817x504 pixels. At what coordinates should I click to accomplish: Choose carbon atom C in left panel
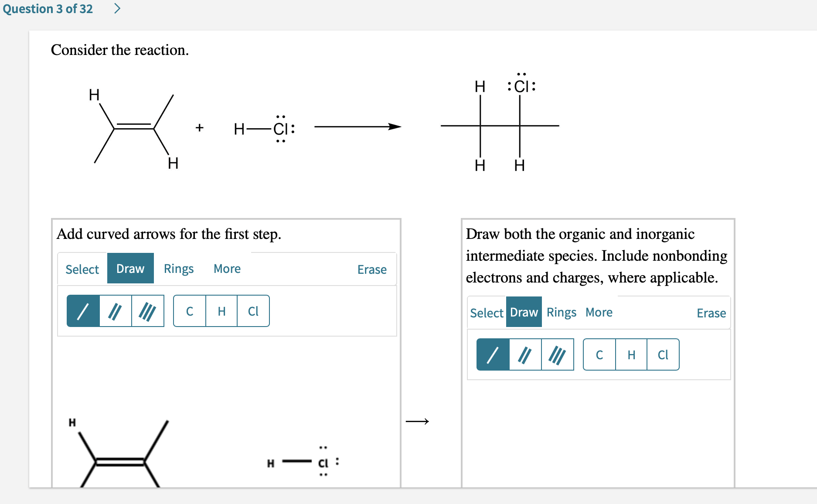[190, 311]
